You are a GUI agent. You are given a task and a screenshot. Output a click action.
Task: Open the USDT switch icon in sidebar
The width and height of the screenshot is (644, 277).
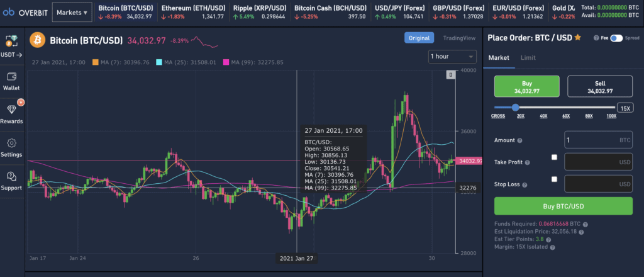[11, 40]
